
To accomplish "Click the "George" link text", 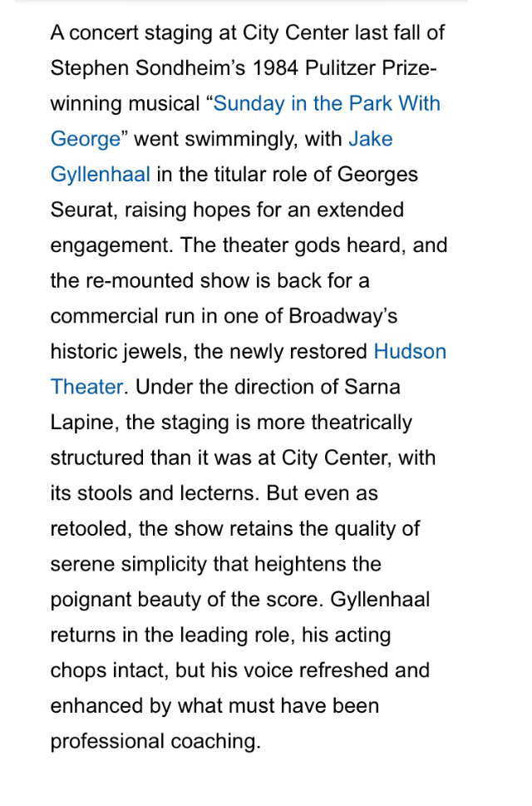I will [x=86, y=139].
